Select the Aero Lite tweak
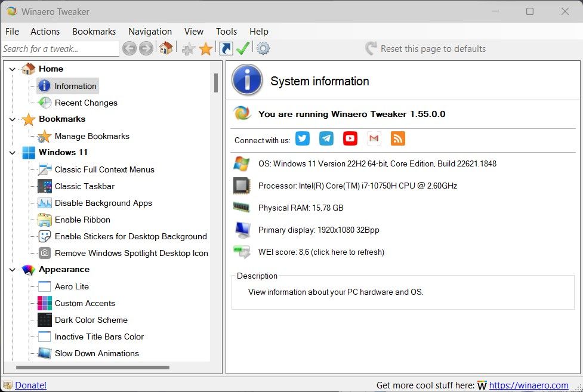This screenshot has width=583, height=392. tap(72, 286)
